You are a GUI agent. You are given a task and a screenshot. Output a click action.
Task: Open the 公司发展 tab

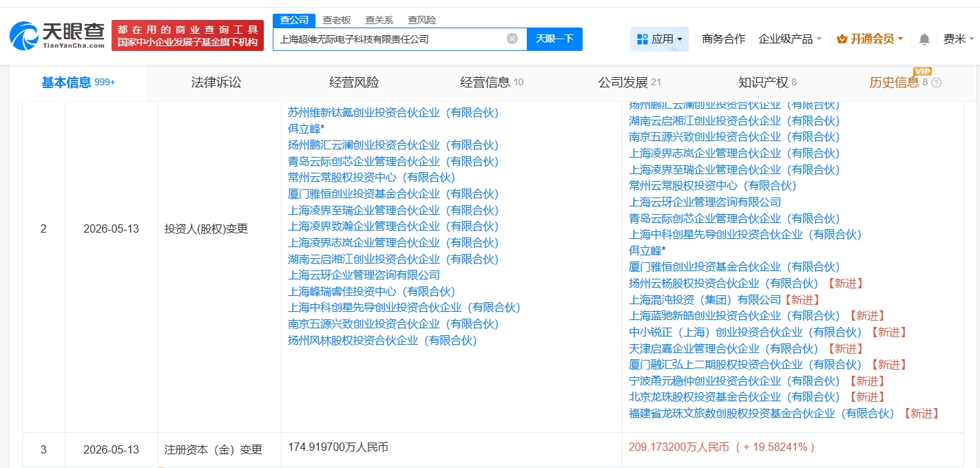629,83
